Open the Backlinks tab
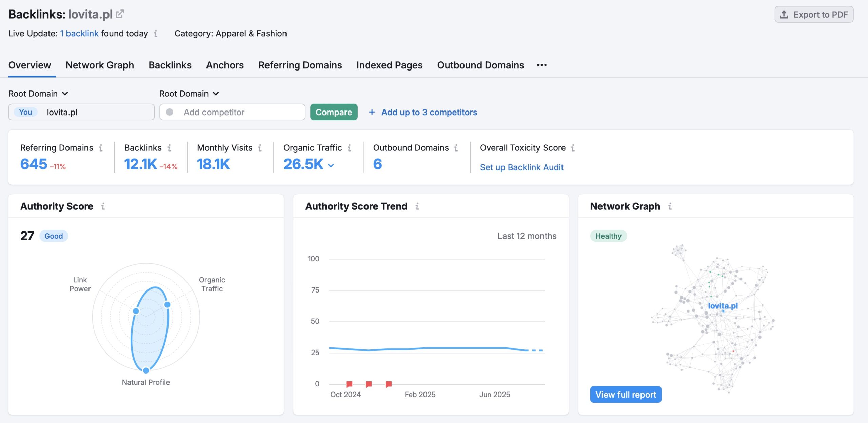 click(x=170, y=65)
